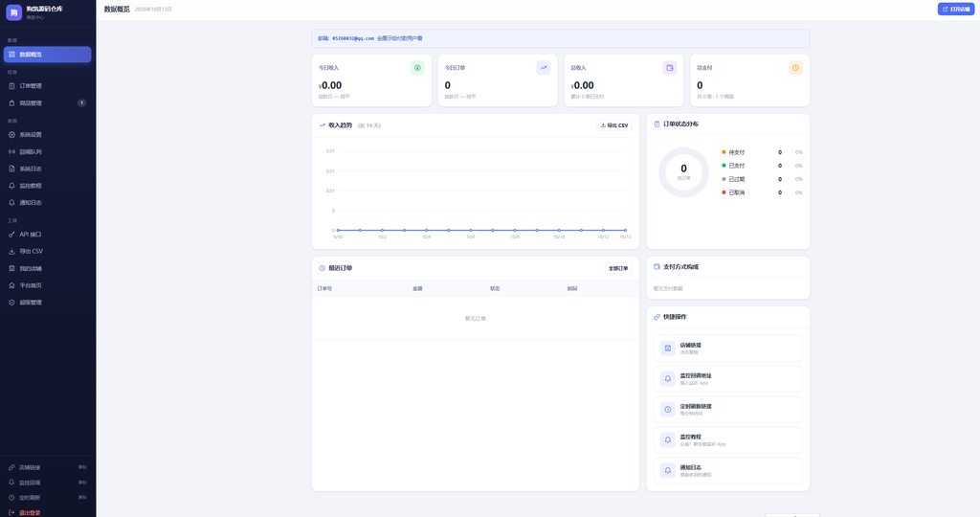Click the bell icon in 监控教程 quick action
The height and width of the screenshot is (517, 980).
(667, 440)
